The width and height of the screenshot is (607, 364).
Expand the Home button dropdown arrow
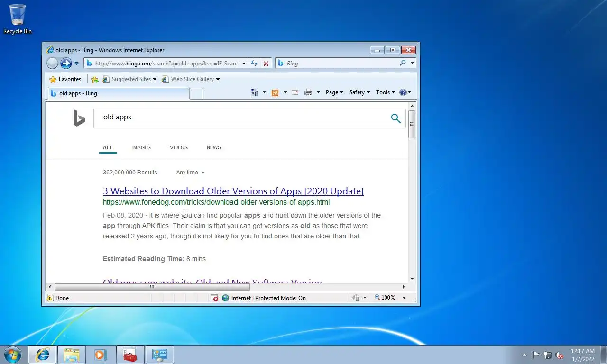[x=264, y=92]
